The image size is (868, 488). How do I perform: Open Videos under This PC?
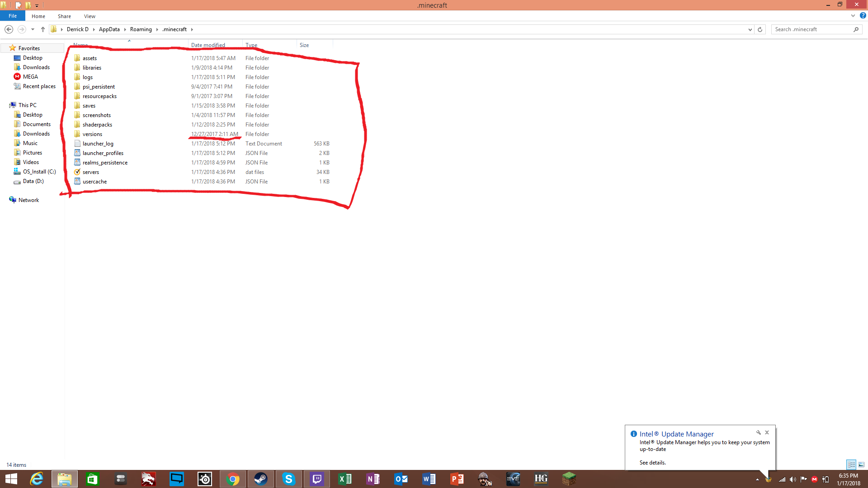31,162
